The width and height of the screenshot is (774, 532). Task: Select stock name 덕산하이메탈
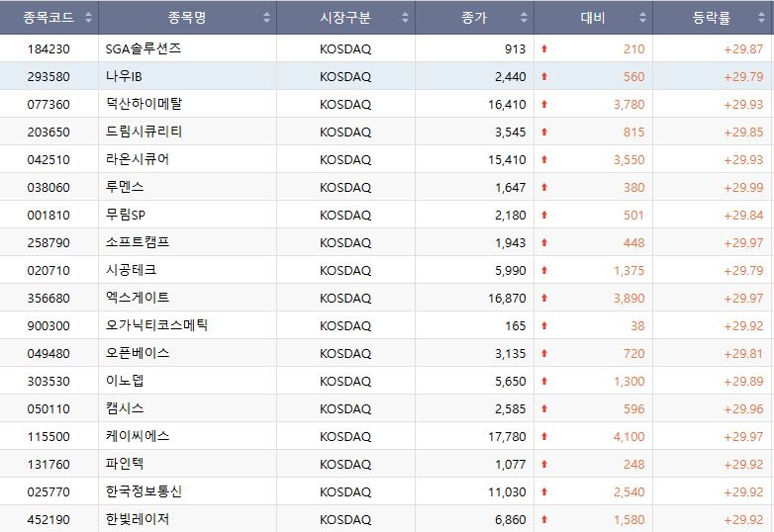[x=144, y=104]
